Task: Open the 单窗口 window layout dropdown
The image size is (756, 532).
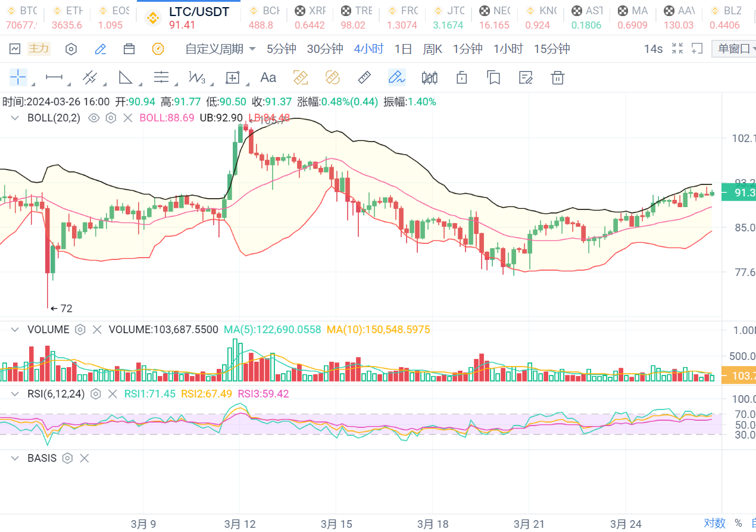Action: click(x=734, y=49)
